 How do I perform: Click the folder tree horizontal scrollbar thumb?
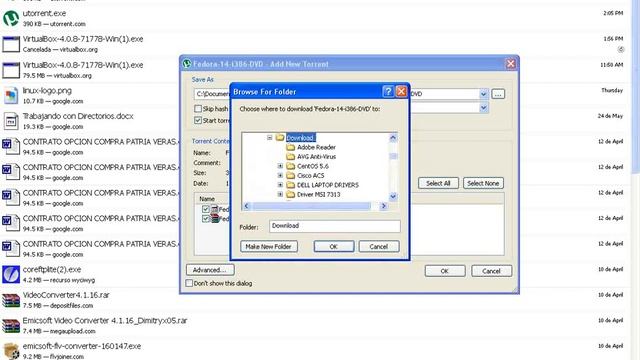(x=311, y=206)
